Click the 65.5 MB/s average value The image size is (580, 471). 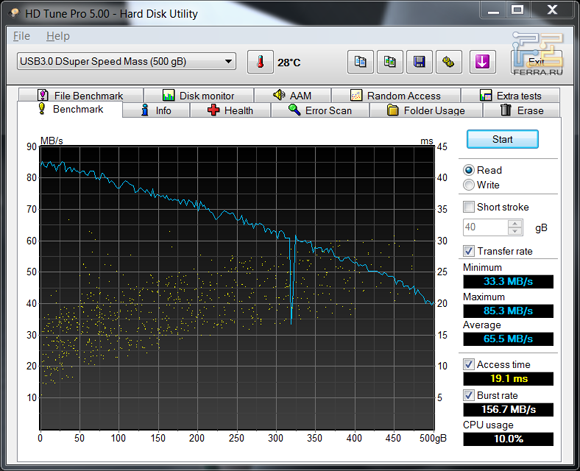tap(508, 339)
